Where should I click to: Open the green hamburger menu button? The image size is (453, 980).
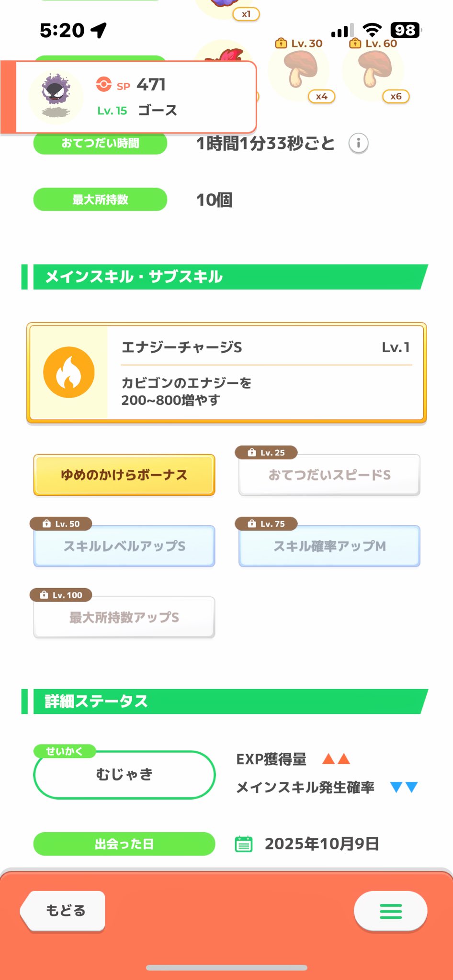tap(390, 911)
